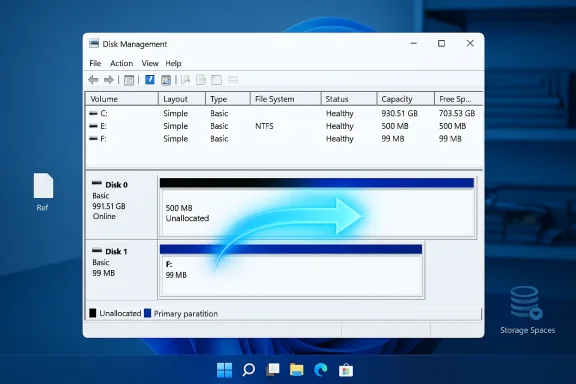Click the greyed two-bar toolbar icon
The height and width of the screenshot is (384, 576).
pos(233,80)
